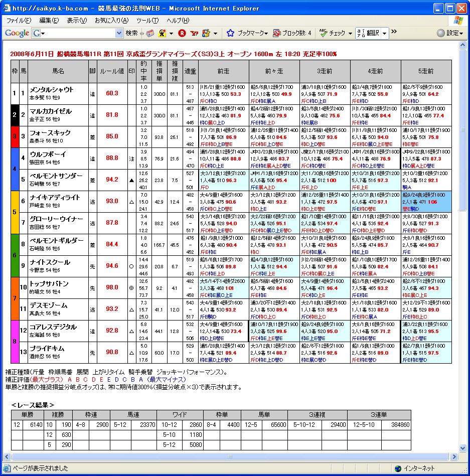This screenshot has height=476, width=470.
Task: Click the popup blocker ブロック数 button
Action: 292,33
